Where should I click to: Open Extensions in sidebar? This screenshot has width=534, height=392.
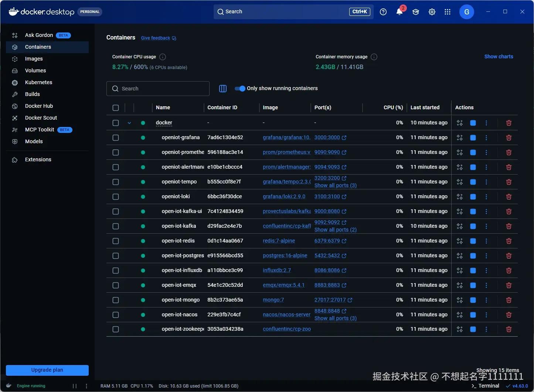pos(47,160)
